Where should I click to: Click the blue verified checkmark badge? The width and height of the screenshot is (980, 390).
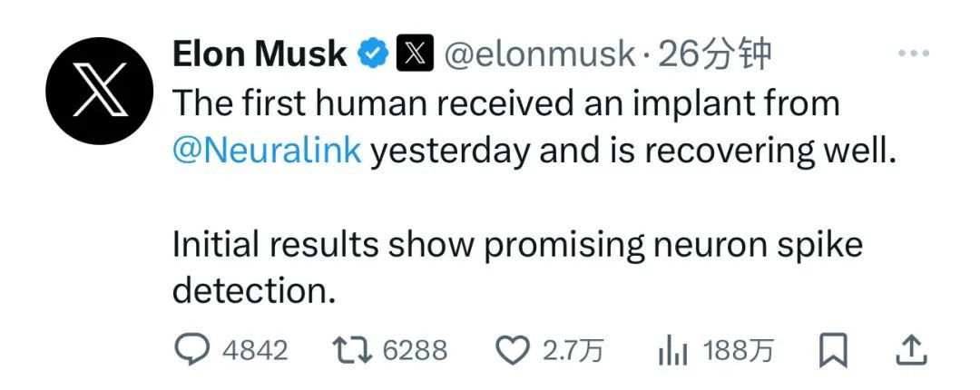coord(372,55)
